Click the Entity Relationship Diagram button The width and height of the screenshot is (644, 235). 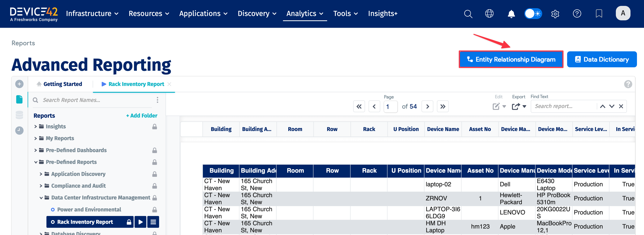[x=511, y=60]
